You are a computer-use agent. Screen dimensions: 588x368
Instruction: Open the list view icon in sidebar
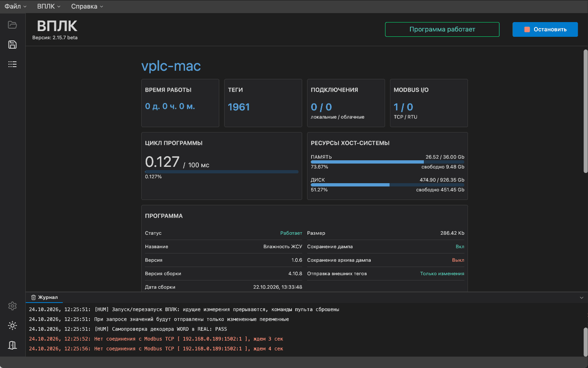tap(12, 64)
